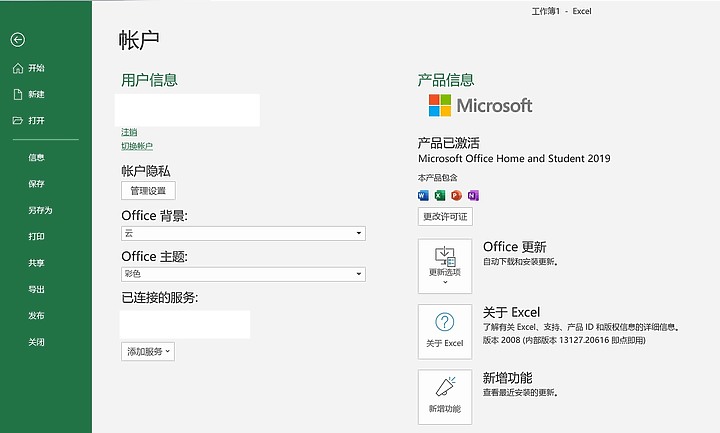Expand the Office 背景 dropdown
This screenshot has height=433, width=720.
click(243, 233)
